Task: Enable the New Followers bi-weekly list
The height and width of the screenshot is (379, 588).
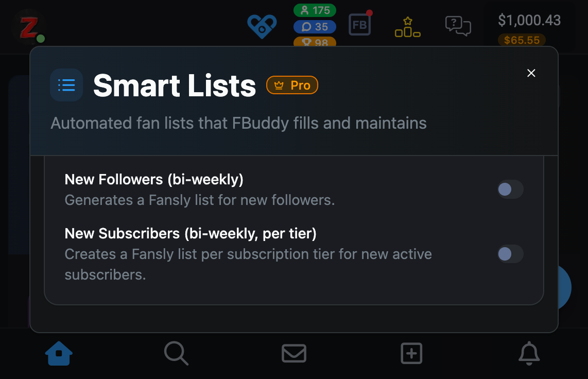Action: pos(510,189)
